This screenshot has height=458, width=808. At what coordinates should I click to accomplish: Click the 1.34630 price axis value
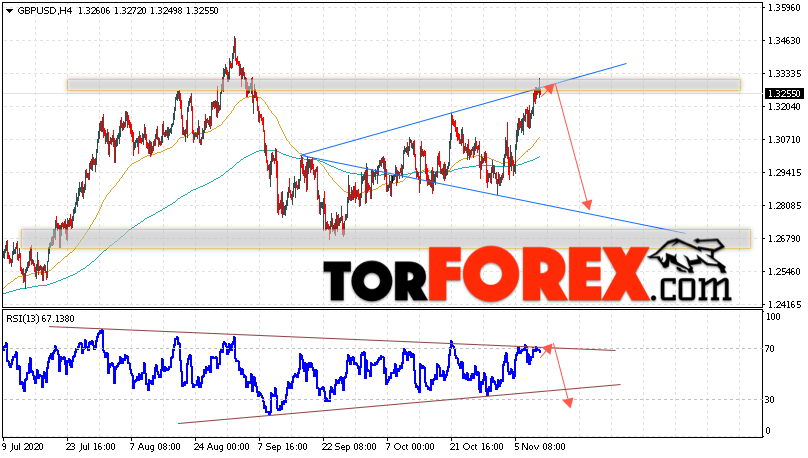pos(784,41)
